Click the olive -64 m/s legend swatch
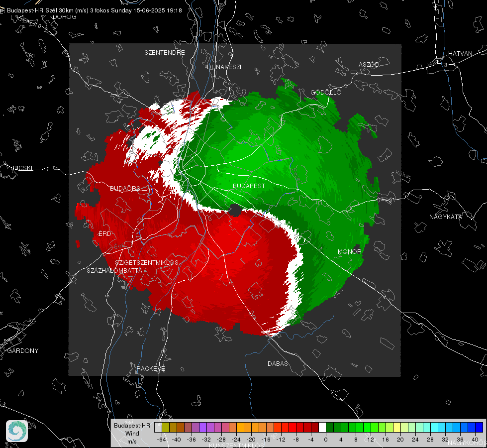487x448 pixels. [x=166, y=428]
